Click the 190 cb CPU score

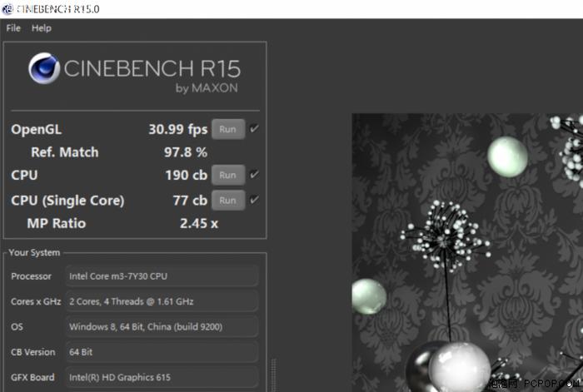(187, 175)
